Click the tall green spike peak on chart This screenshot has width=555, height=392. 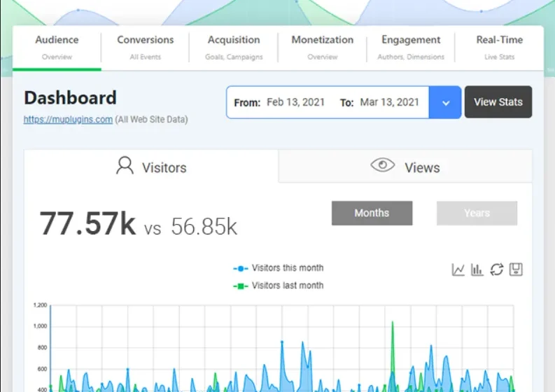pos(392,322)
